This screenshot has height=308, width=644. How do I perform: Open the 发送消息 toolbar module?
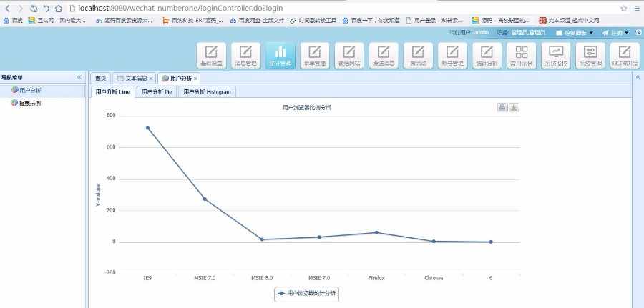384,55
